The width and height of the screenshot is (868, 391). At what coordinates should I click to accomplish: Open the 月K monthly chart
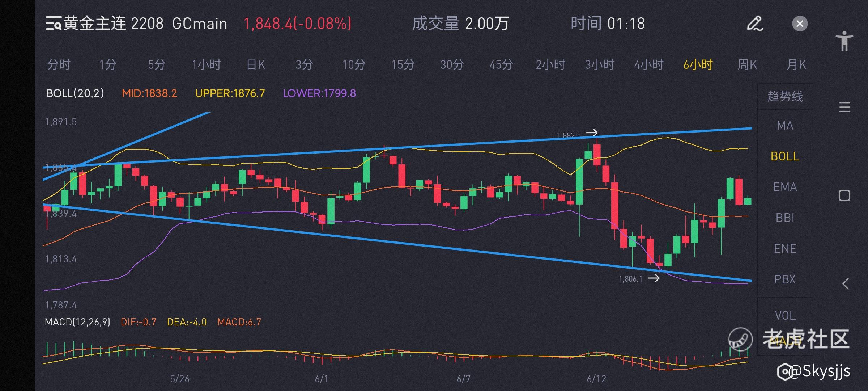click(x=796, y=65)
